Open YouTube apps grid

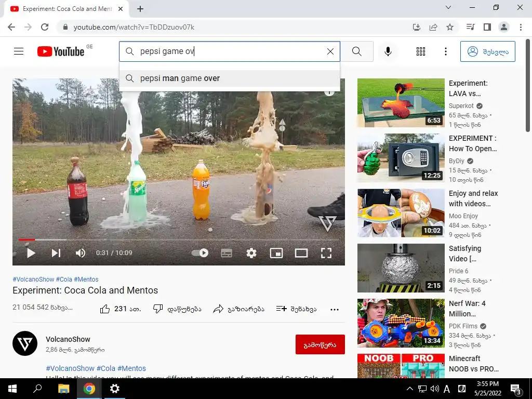pyautogui.click(x=421, y=51)
